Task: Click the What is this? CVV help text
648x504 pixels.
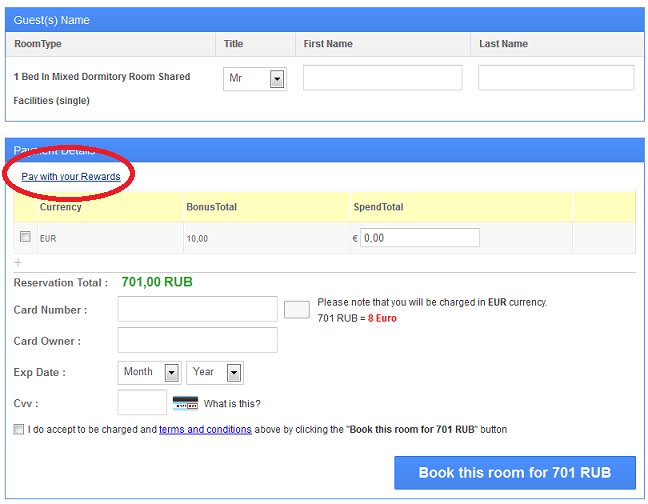Action: click(x=232, y=404)
